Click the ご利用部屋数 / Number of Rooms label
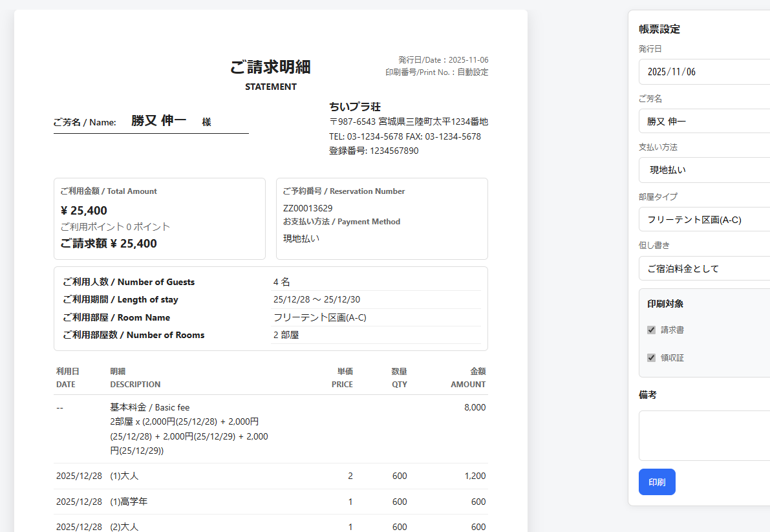 coord(134,335)
